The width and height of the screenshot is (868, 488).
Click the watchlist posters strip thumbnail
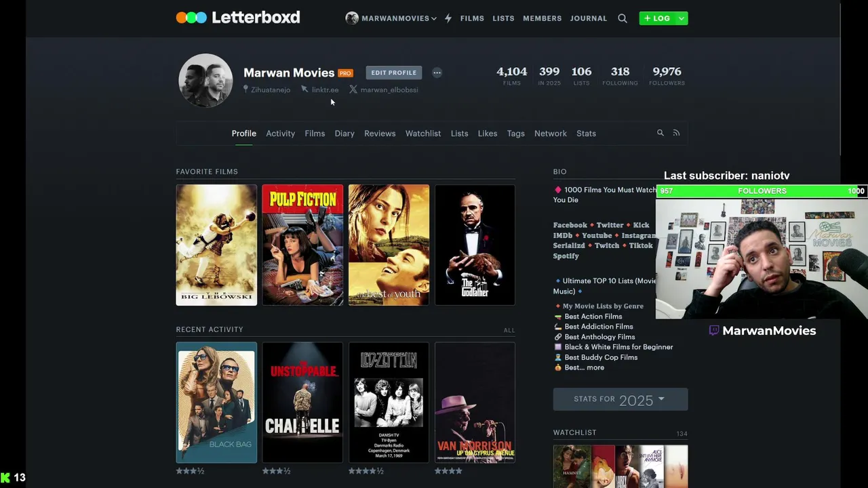click(x=620, y=466)
